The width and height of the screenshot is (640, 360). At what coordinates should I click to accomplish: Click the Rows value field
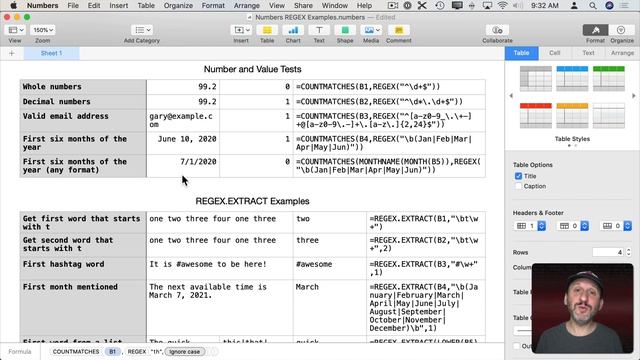(608, 252)
